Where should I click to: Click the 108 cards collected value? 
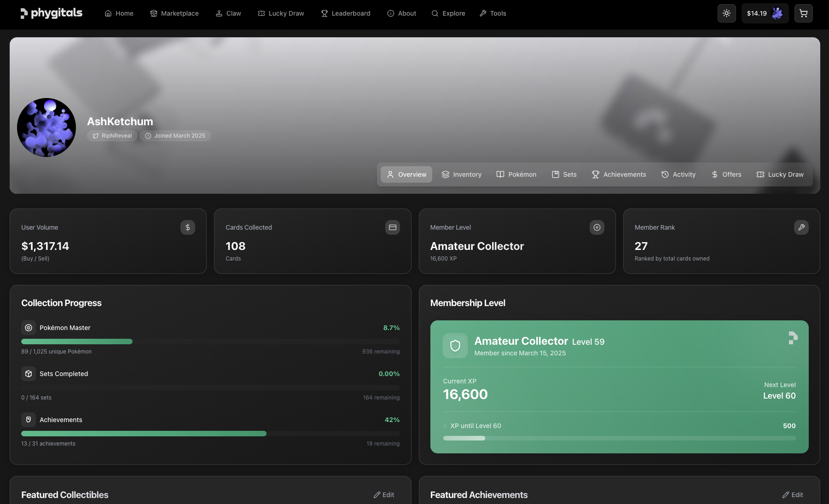coord(236,246)
